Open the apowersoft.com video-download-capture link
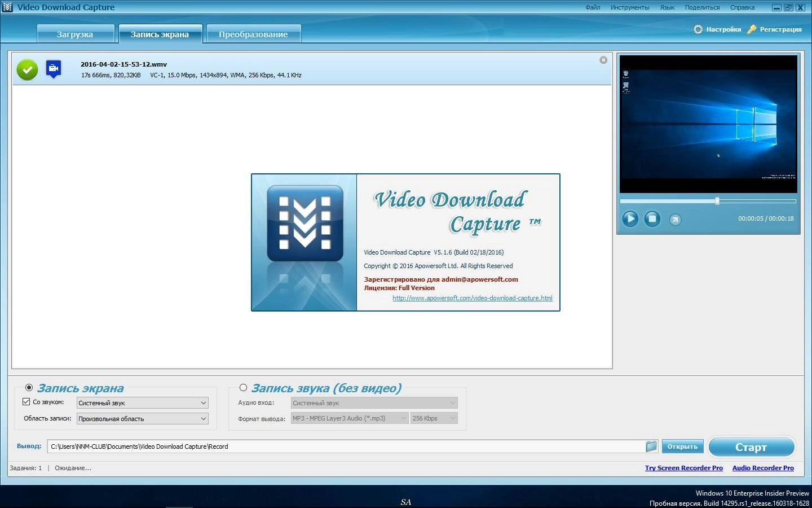 (473, 298)
